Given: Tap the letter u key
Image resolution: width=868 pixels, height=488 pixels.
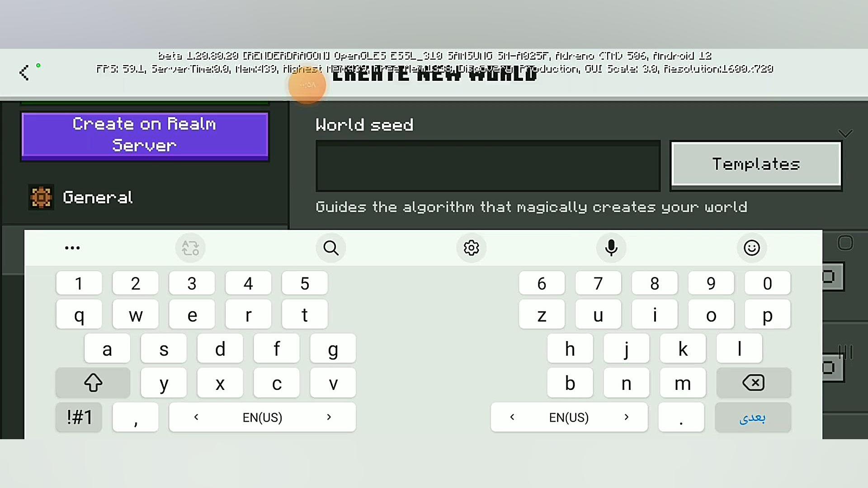Looking at the screenshot, I should click(598, 314).
